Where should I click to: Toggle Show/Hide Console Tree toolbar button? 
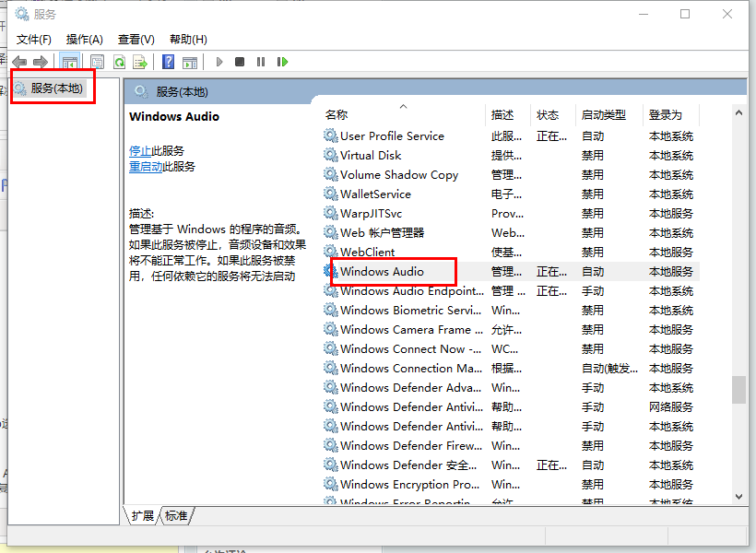(x=69, y=62)
